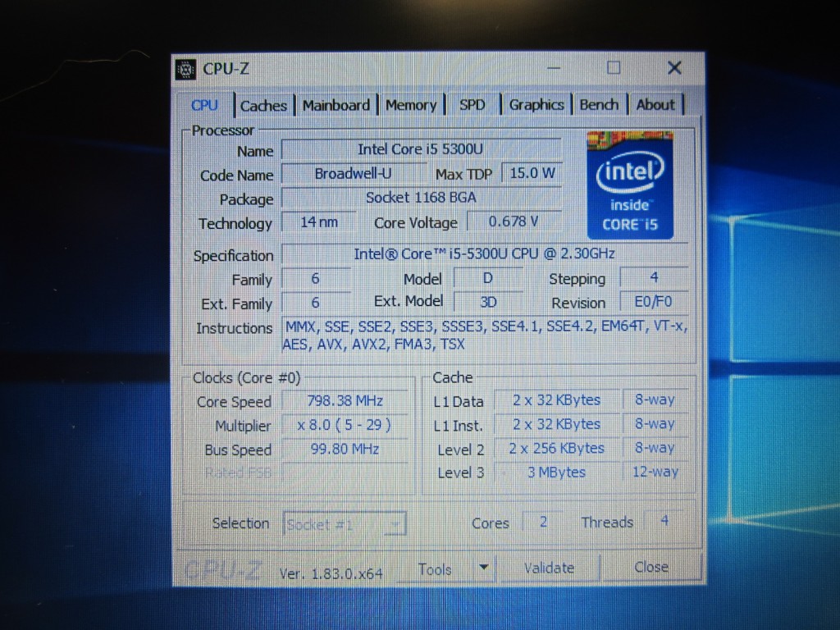Show the About tab
This screenshot has height=630, width=840.
click(x=655, y=104)
